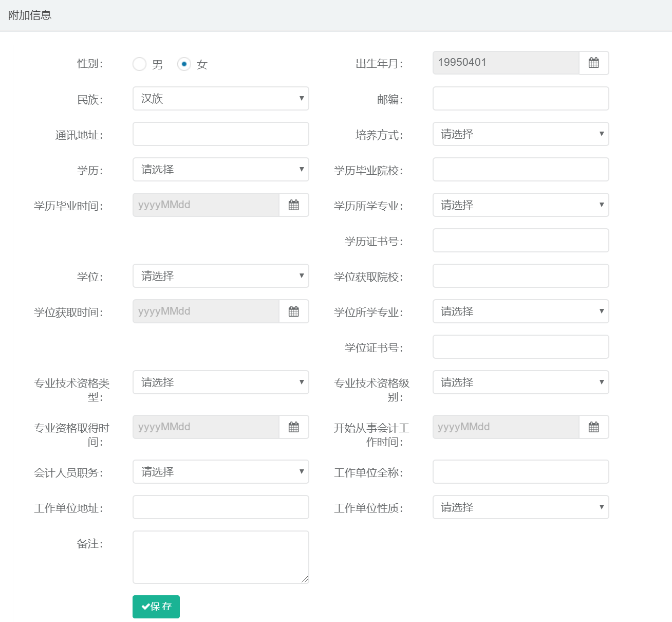Open calendar for 开始从事会计工作时间
This screenshot has height=622, width=672.
coord(593,427)
